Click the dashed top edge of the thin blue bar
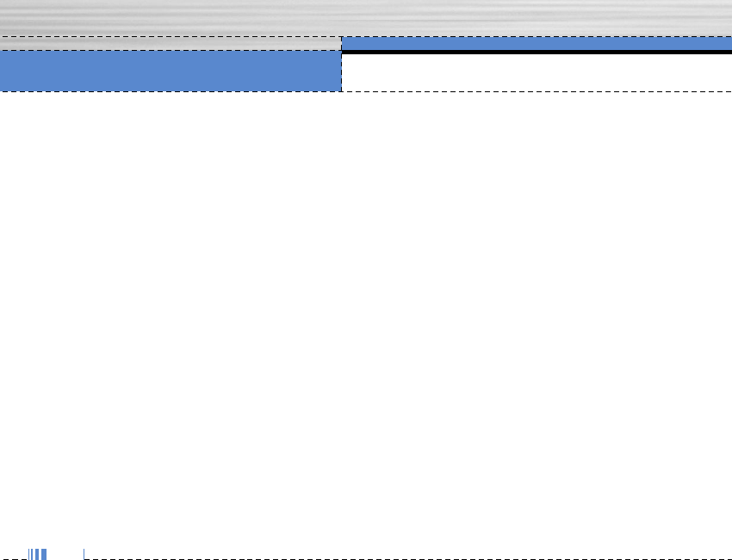 [537, 36]
